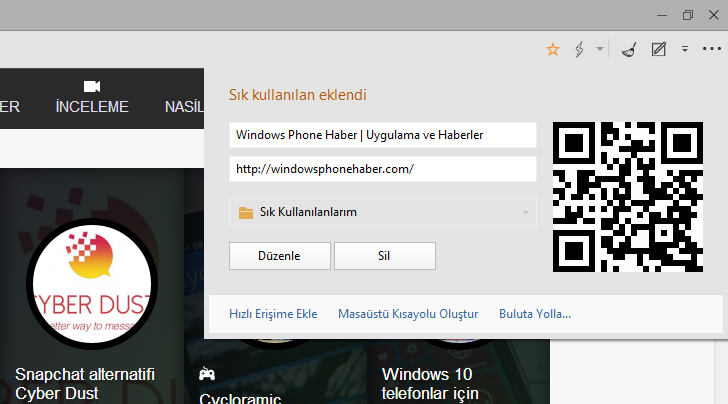Image resolution: width=728 pixels, height=404 pixels.
Task: Click the broom clear-history icon
Action: click(629, 49)
